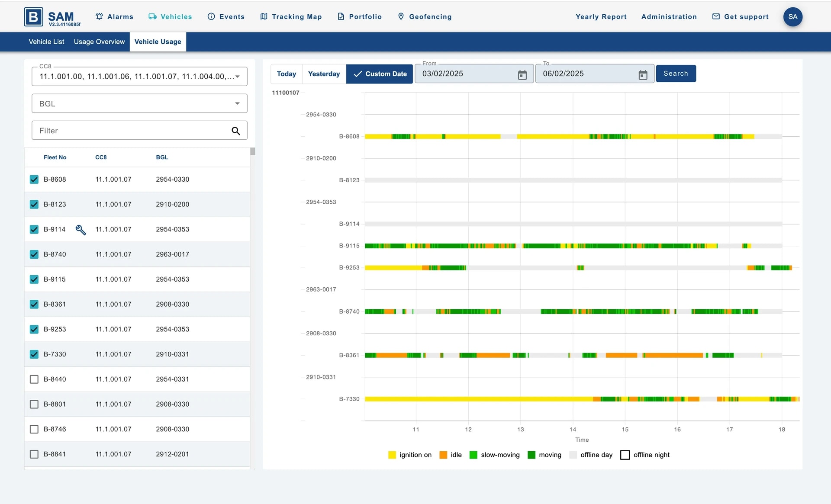Click the Geofencing pin icon
Screen dimensions: 831x504
tap(401, 16)
